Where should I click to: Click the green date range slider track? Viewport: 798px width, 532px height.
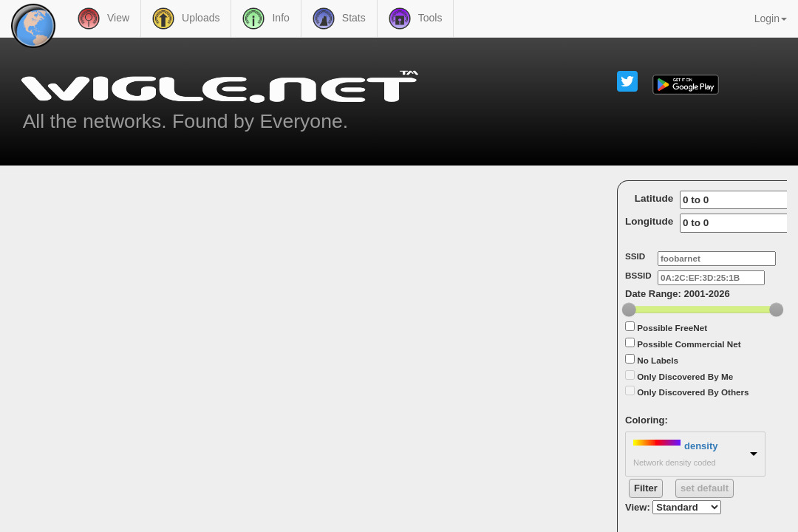click(x=703, y=310)
